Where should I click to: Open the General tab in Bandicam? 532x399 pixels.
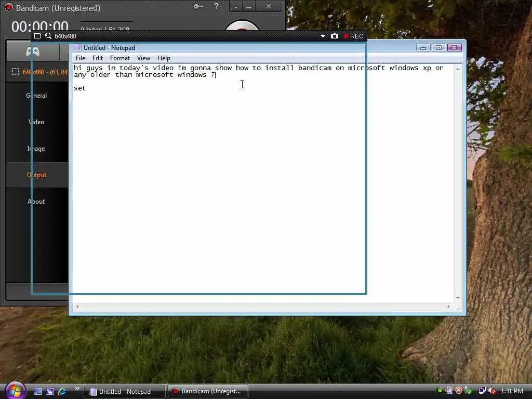[36, 96]
